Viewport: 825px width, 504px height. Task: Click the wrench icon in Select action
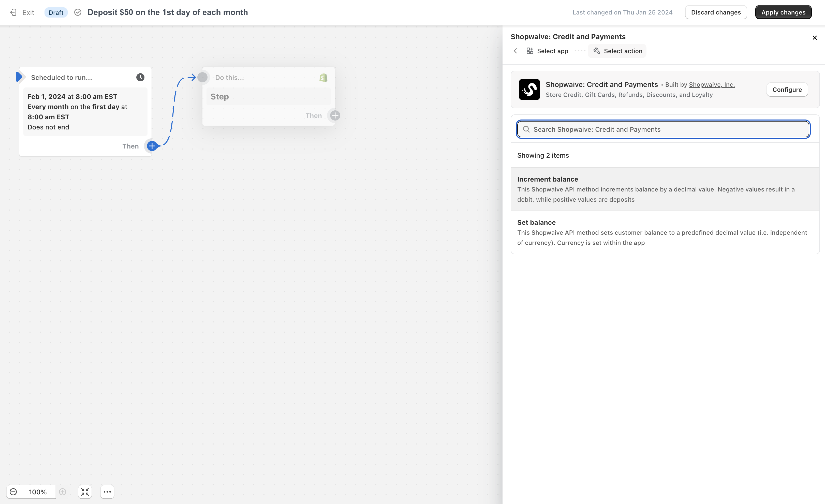coord(597,51)
